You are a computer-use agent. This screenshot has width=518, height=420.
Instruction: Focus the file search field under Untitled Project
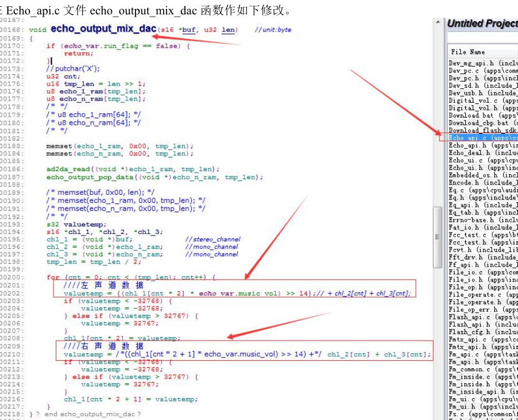483,37
